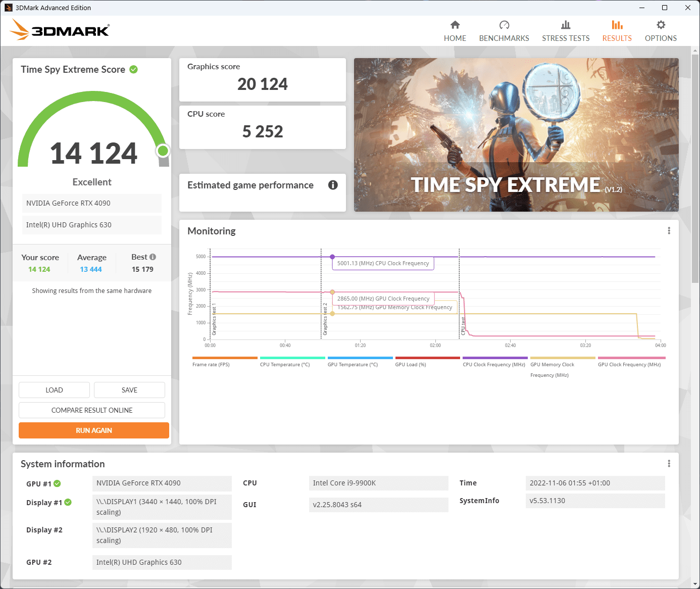
Task: Maximize the 3DMark window
Action: tap(665, 8)
